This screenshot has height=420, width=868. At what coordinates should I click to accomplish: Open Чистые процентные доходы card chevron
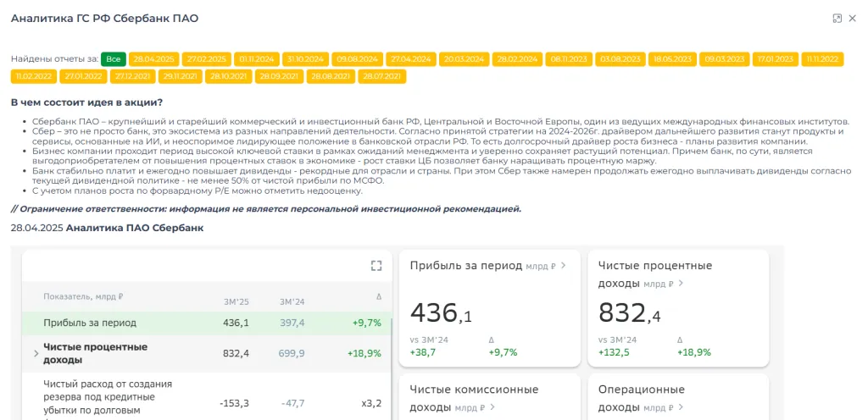coord(681,284)
